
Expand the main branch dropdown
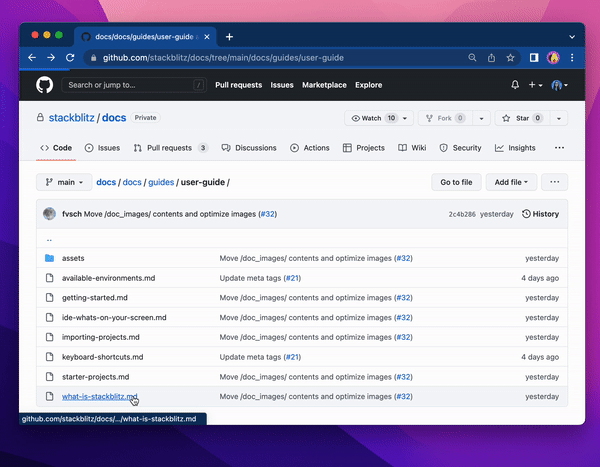pyautogui.click(x=64, y=182)
